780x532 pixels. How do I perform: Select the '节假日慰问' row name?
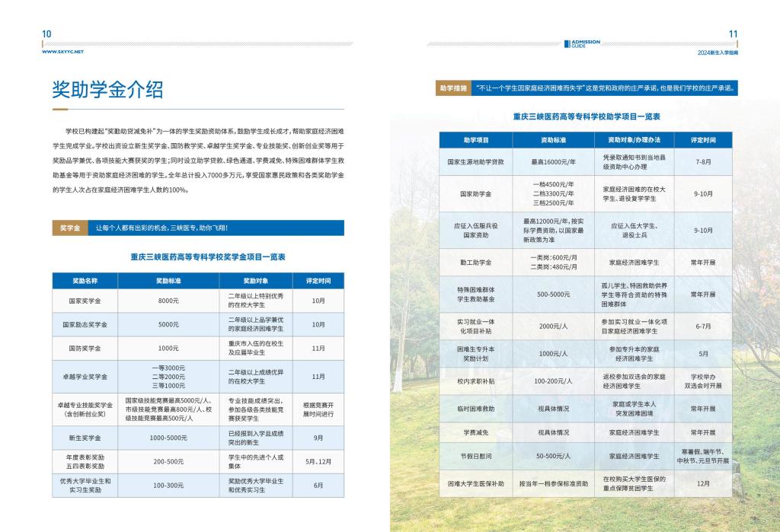476,457
